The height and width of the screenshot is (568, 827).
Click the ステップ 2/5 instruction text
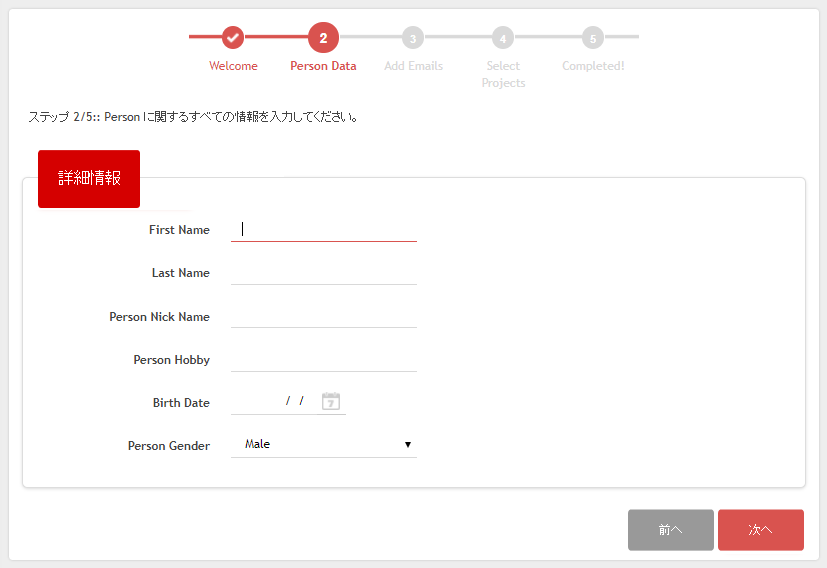pos(193,117)
